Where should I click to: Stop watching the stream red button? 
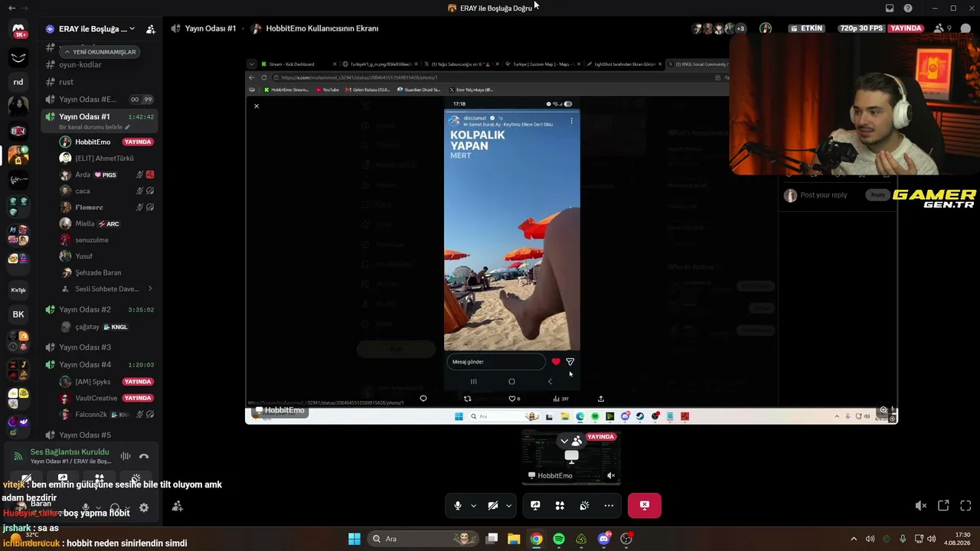pyautogui.click(x=645, y=505)
